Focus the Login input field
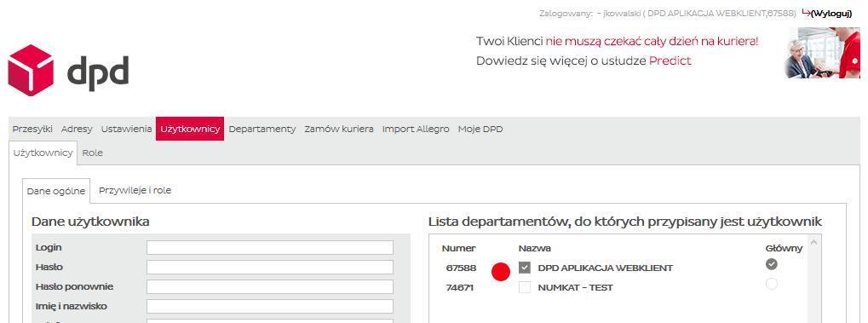Image resolution: width=868 pixels, height=323 pixels. click(x=269, y=248)
